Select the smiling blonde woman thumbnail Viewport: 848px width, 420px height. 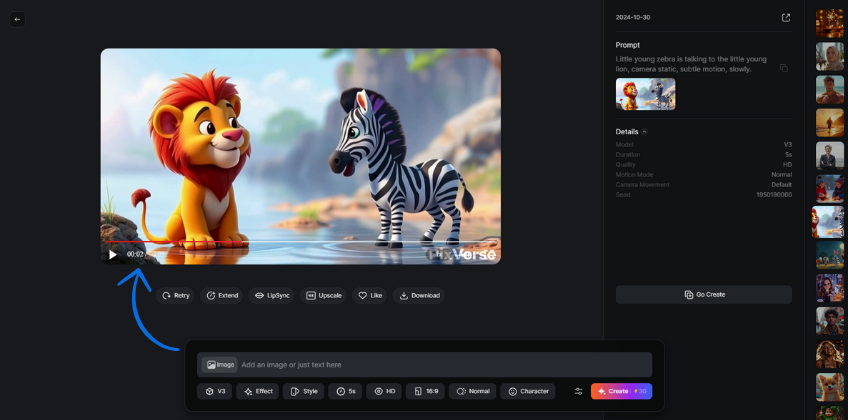tap(830, 354)
